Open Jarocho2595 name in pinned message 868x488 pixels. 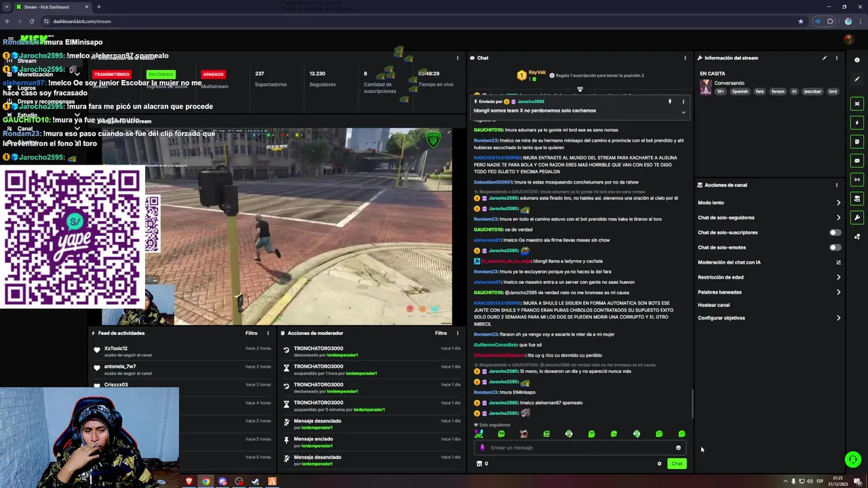click(x=530, y=102)
